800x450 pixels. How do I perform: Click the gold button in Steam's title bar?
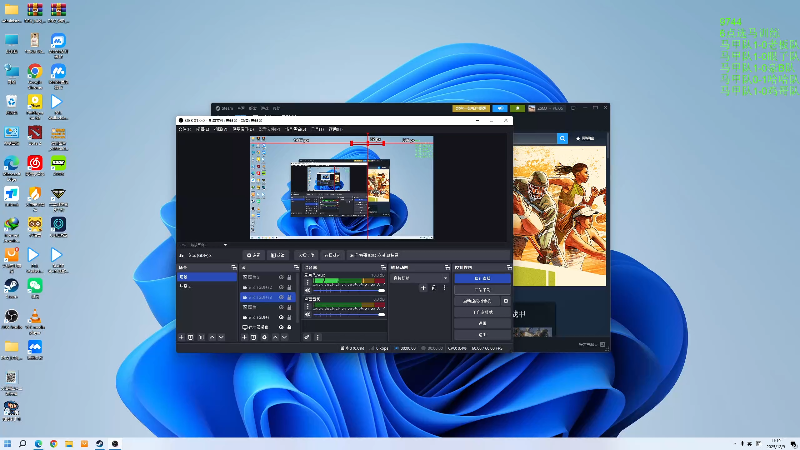(471, 108)
